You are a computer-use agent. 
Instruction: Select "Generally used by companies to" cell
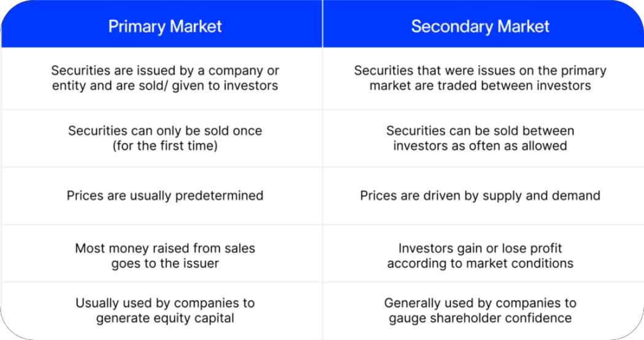(483, 311)
